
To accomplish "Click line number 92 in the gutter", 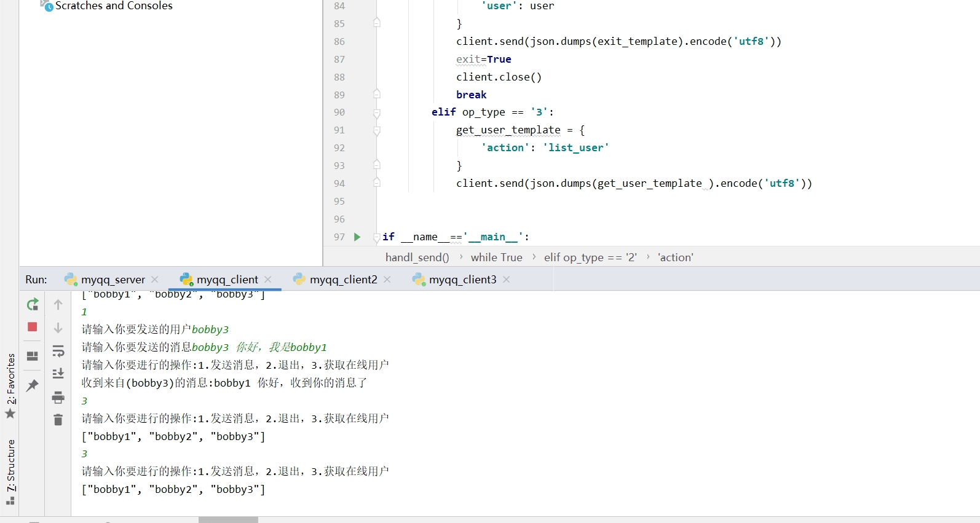I will (x=339, y=148).
